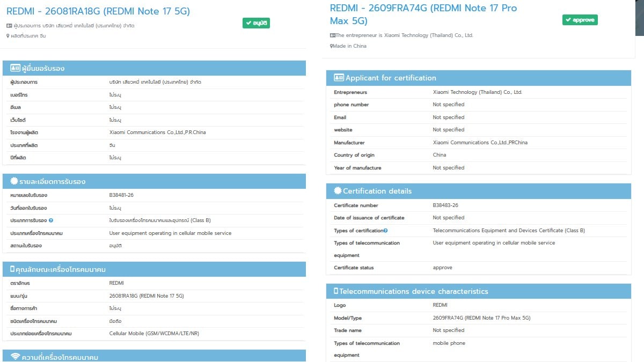Screen dimensions: 644x362
Task: Click the green อนุมัติ status badge
Action: pyautogui.click(x=256, y=23)
